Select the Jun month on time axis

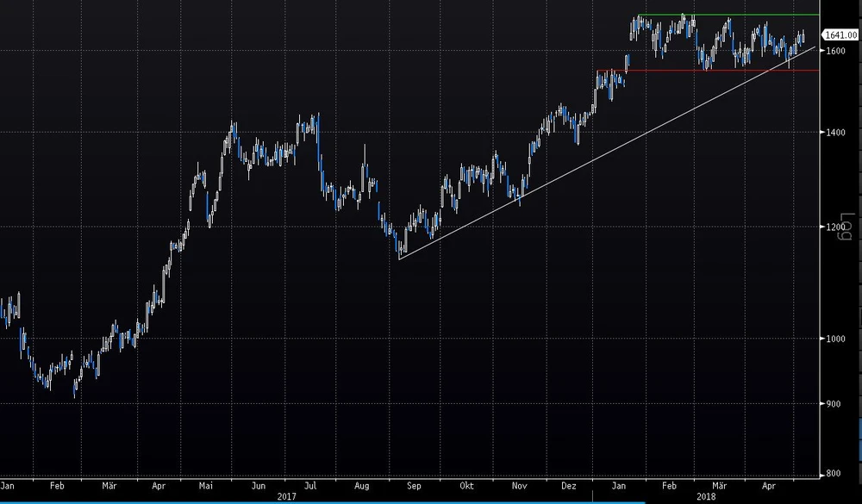[x=258, y=486]
